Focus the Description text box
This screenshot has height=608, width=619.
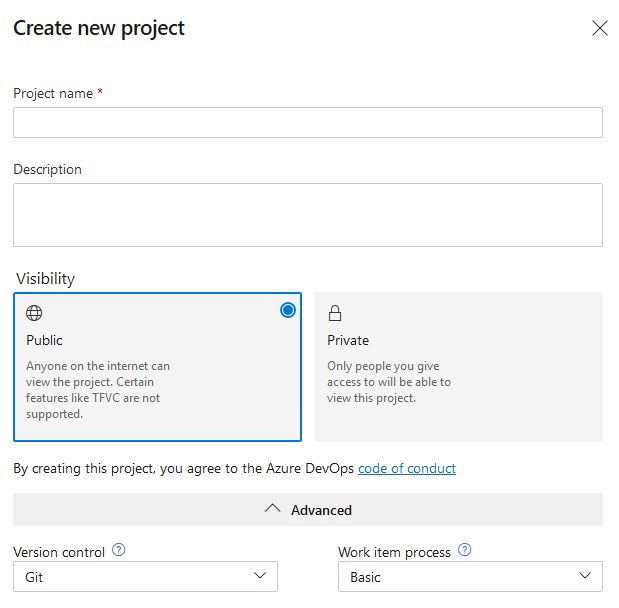(x=307, y=214)
